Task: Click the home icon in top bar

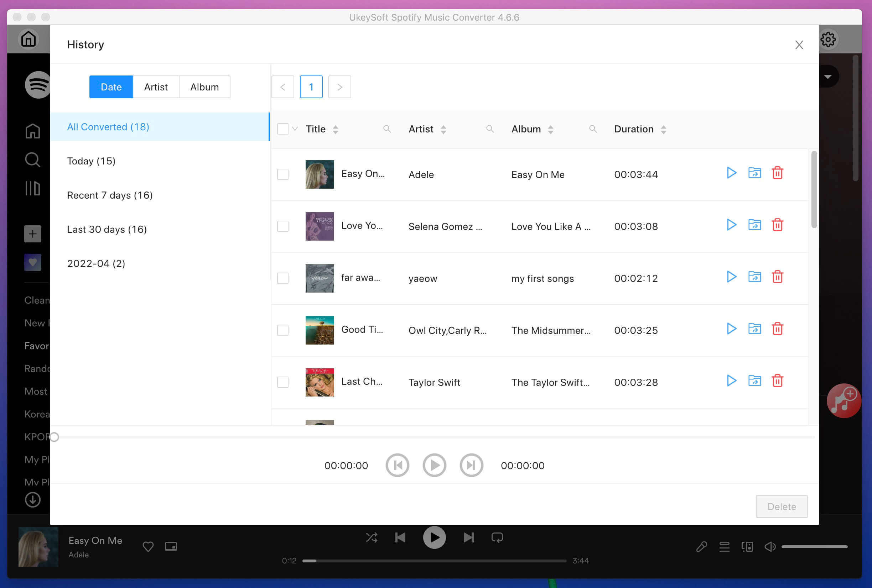Action: point(28,39)
